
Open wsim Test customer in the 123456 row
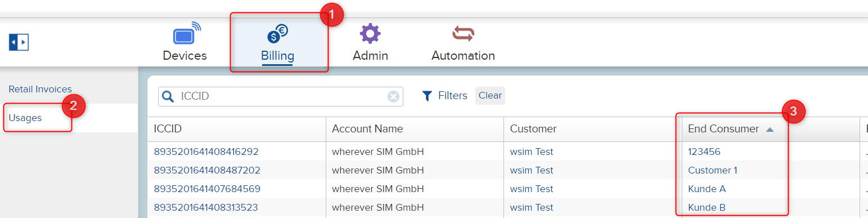point(532,152)
